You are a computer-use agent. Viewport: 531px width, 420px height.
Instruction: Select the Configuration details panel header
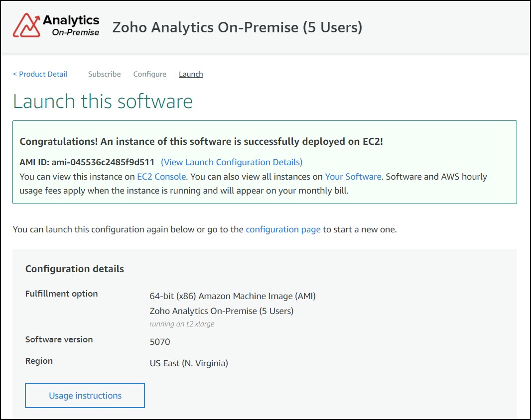tap(74, 268)
